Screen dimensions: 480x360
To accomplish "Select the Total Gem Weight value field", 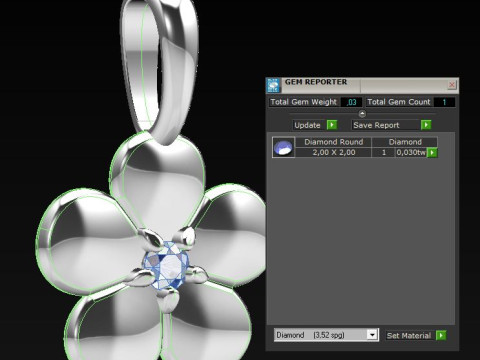I will coord(352,102).
